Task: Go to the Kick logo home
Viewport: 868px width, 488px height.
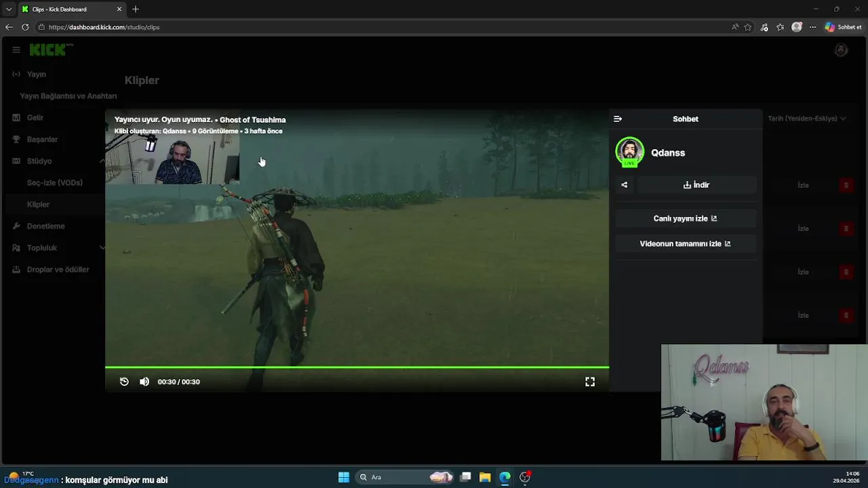Action: coord(51,49)
